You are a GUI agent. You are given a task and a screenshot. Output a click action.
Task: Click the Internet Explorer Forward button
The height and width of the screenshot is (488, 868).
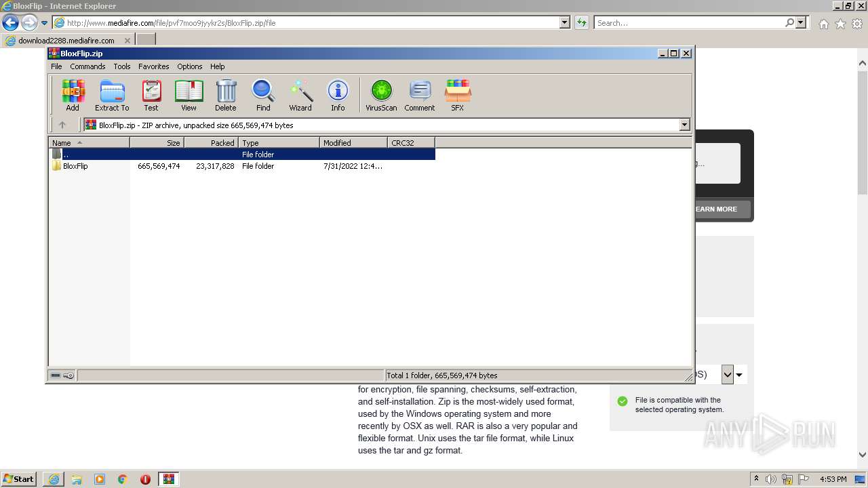click(29, 22)
